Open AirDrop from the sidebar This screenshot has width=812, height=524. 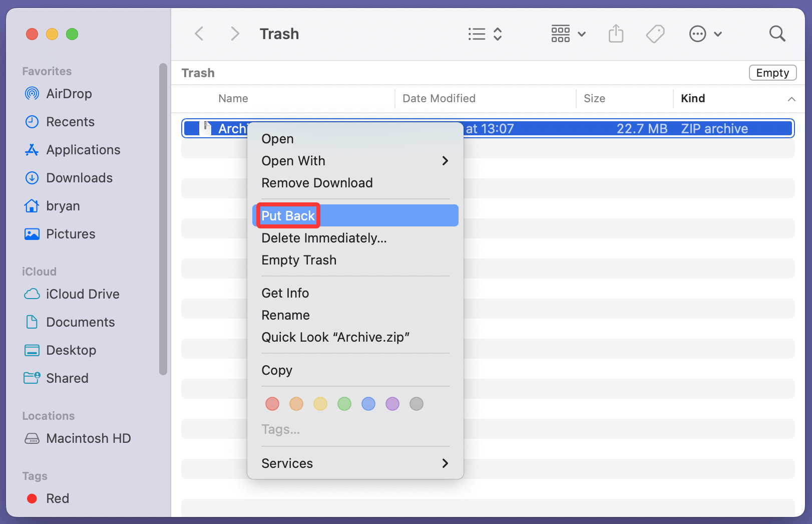pos(69,93)
